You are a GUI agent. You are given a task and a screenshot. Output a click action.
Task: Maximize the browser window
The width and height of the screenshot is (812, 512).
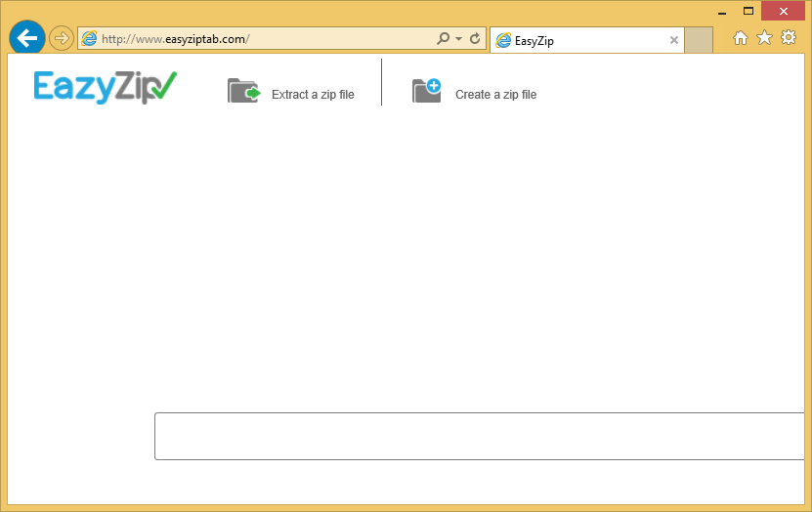pos(748,11)
